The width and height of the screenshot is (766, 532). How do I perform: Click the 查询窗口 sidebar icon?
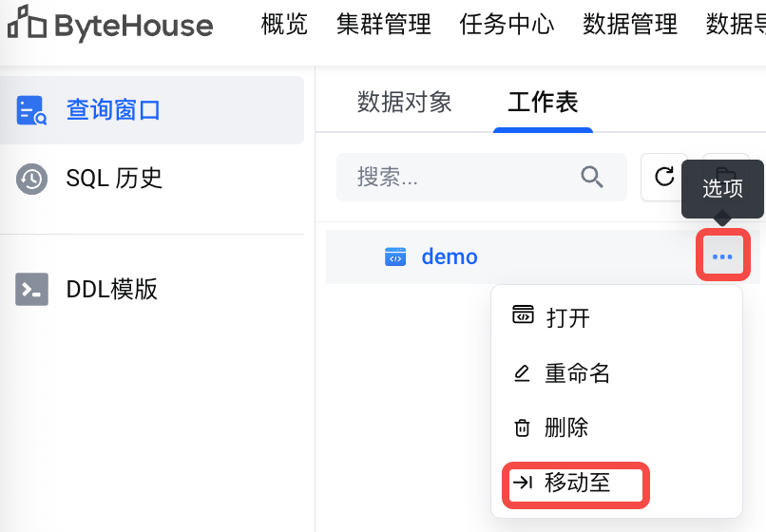[31, 110]
